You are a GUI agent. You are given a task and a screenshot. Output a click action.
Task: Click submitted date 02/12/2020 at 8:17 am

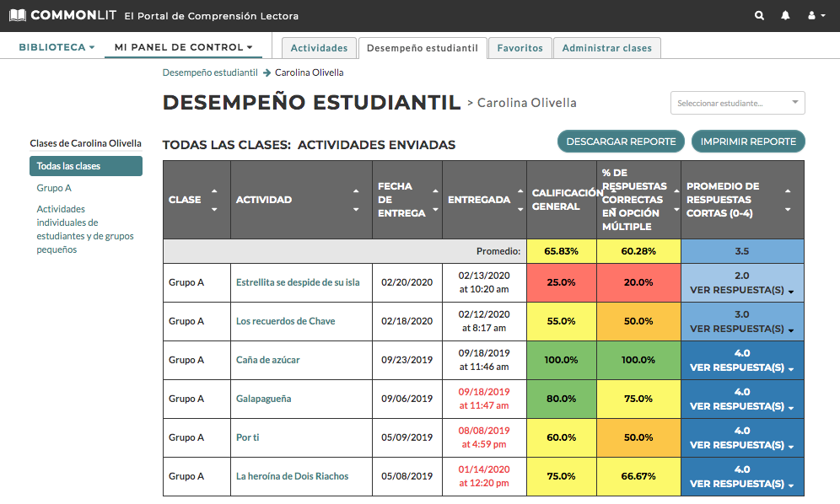[484, 321]
